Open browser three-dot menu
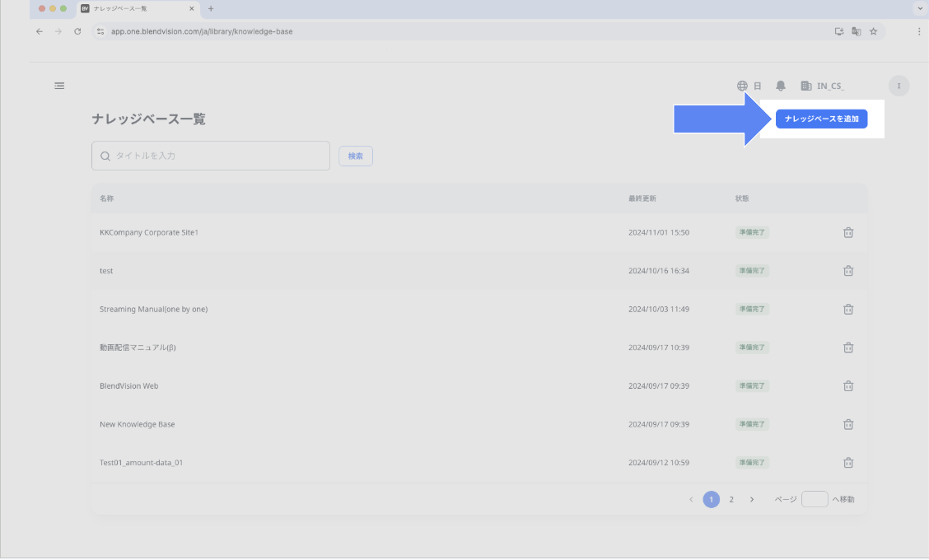 tap(919, 31)
